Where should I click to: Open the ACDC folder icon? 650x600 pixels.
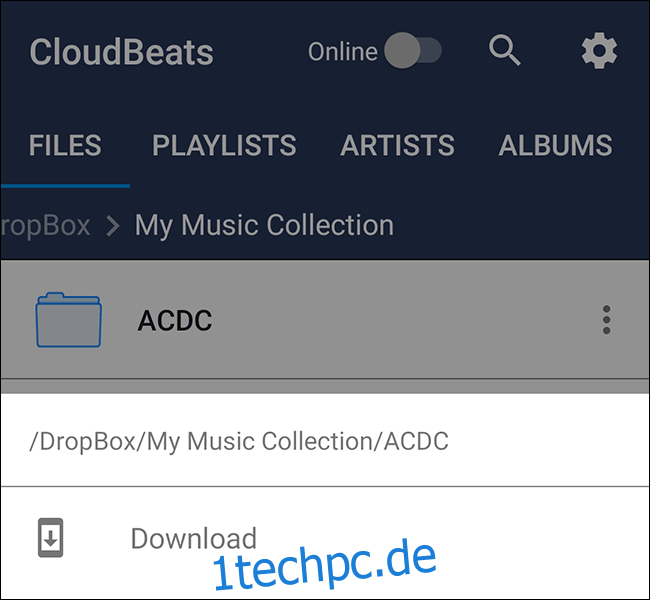coord(68,320)
